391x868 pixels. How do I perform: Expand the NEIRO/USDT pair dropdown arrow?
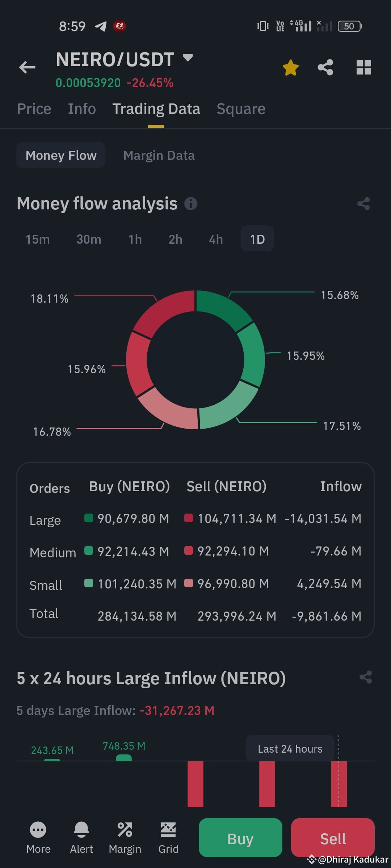188,58
